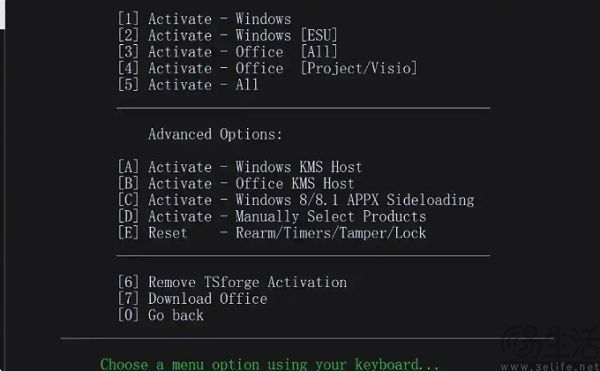Pick Activate Office [Project/Visio] line
The width and height of the screenshot is (600, 371).
[267, 68]
